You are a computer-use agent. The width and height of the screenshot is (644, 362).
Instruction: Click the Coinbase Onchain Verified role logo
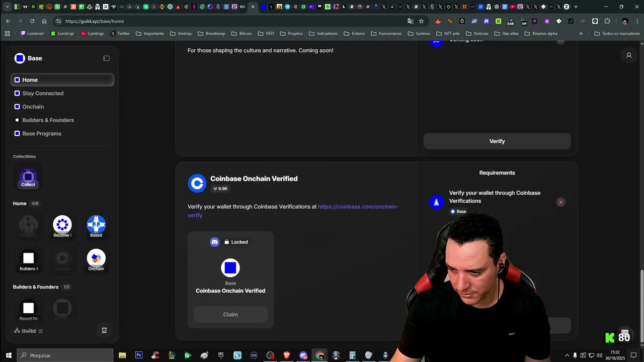tap(197, 184)
